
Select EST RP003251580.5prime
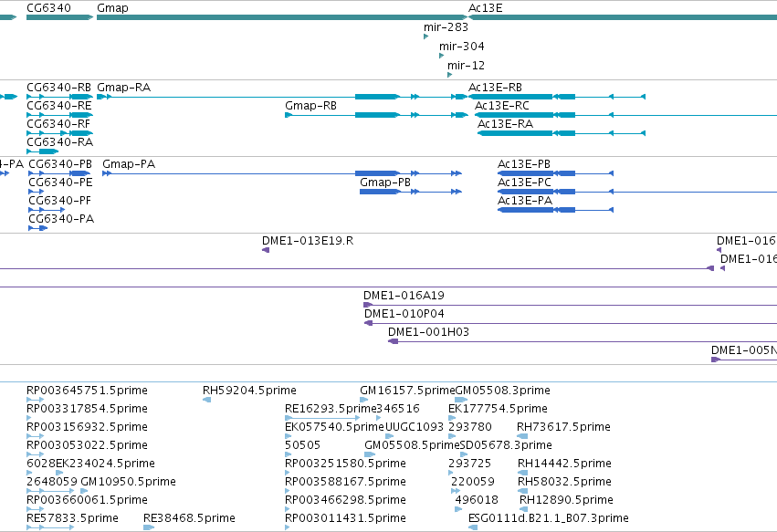click(345, 464)
